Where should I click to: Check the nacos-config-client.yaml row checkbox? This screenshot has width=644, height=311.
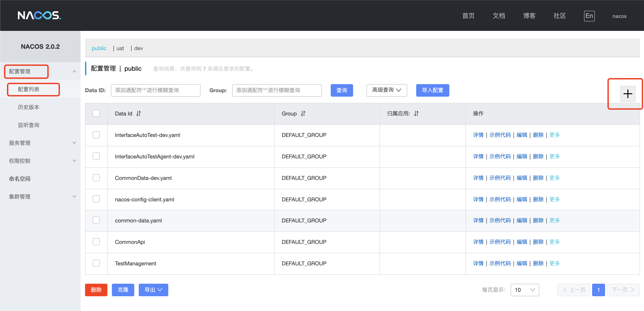tap(96, 199)
